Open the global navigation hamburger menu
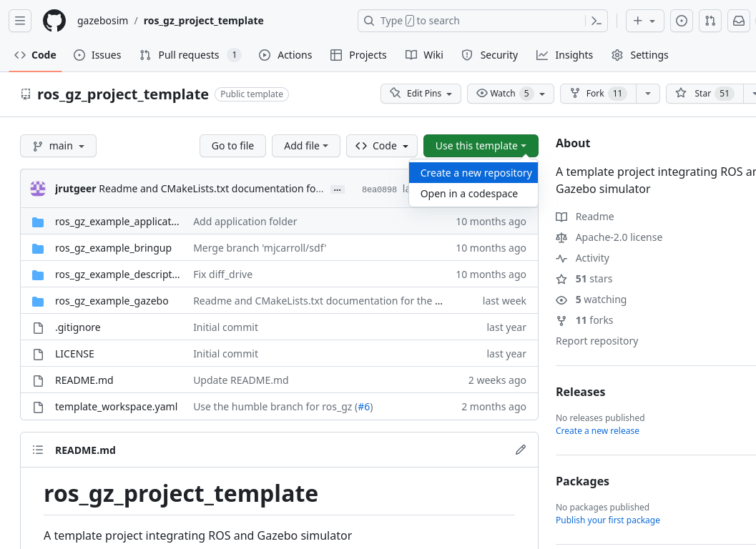756x549 pixels. click(x=19, y=21)
